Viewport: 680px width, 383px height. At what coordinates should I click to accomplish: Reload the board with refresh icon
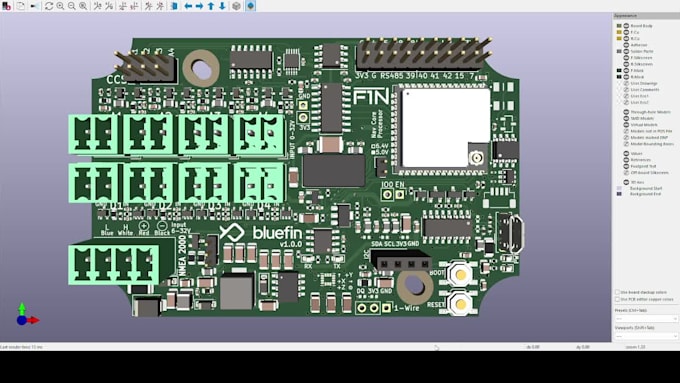[49, 6]
